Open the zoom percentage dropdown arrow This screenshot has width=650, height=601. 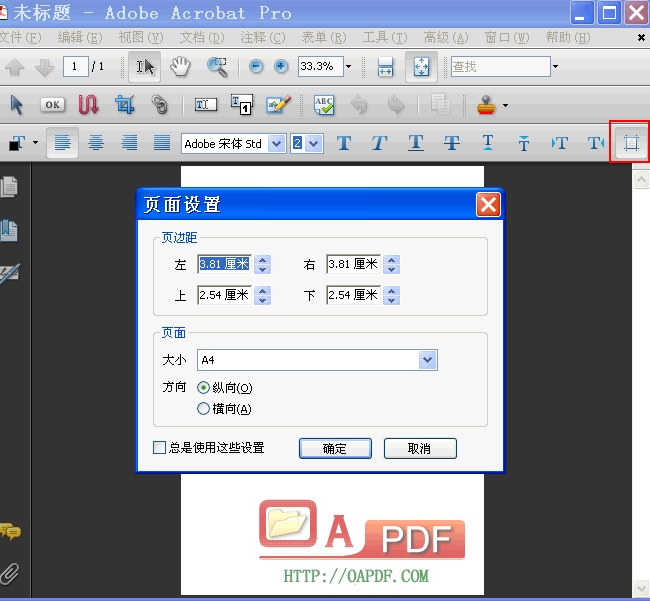(x=349, y=66)
